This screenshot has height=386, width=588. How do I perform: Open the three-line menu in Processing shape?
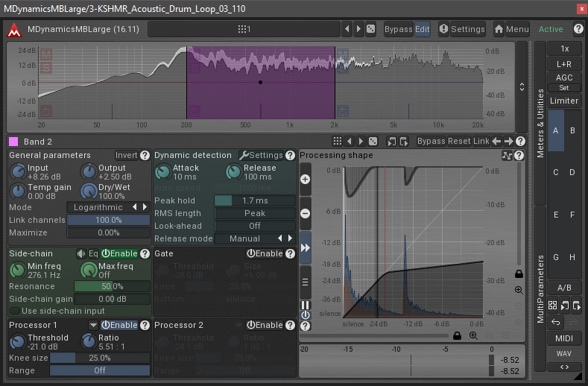306,282
